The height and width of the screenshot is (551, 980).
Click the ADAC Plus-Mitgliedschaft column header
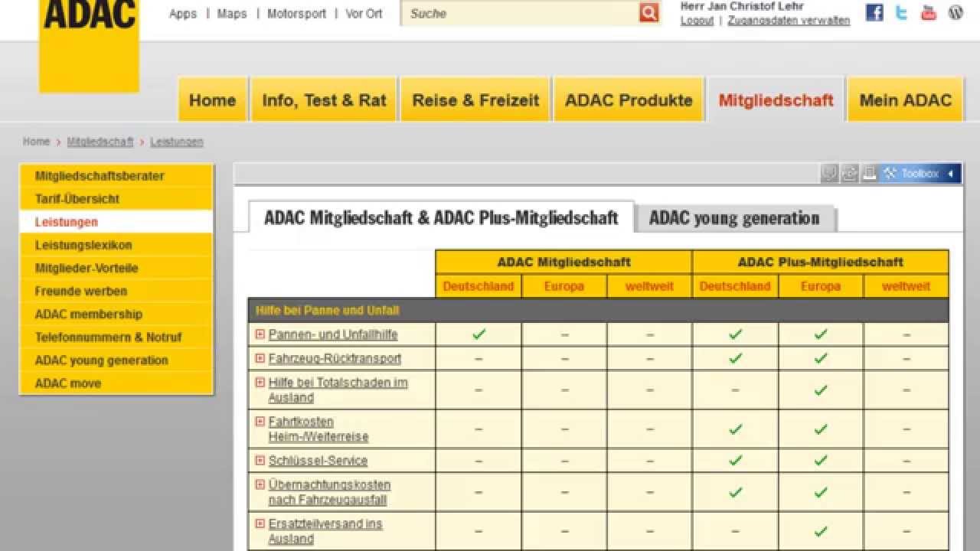(x=820, y=262)
